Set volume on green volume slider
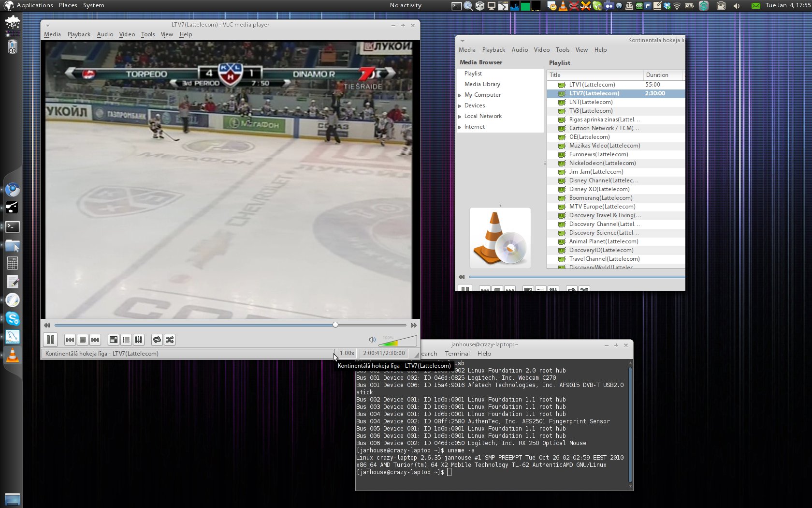This screenshot has width=812, height=508. (397, 341)
